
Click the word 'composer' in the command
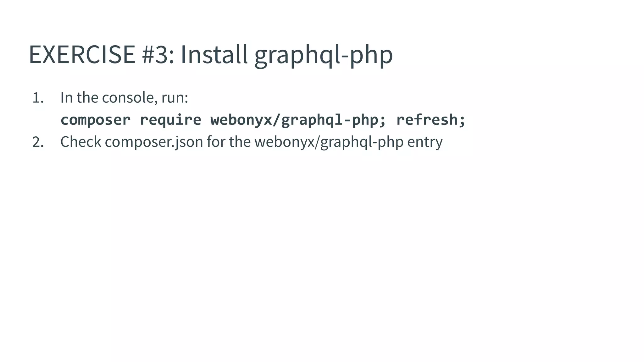(x=95, y=120)
